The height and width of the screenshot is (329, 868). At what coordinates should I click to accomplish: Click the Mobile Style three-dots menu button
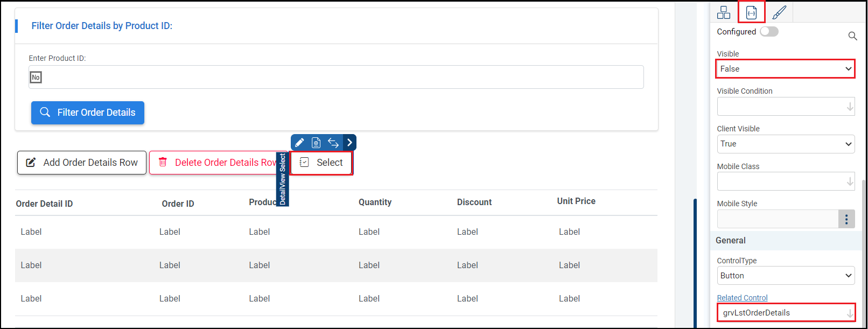(x=846, y=219)
